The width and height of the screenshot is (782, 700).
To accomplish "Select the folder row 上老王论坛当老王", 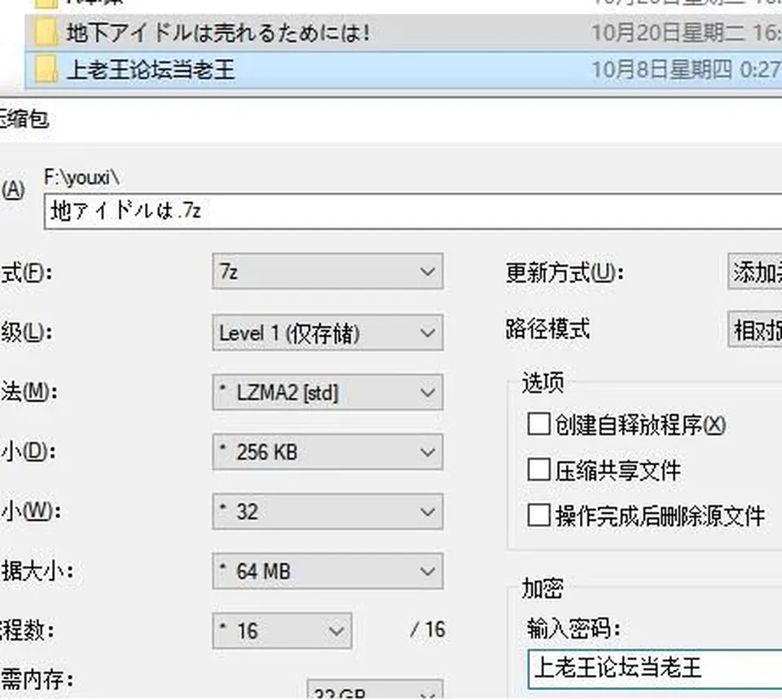I will 403,70.
